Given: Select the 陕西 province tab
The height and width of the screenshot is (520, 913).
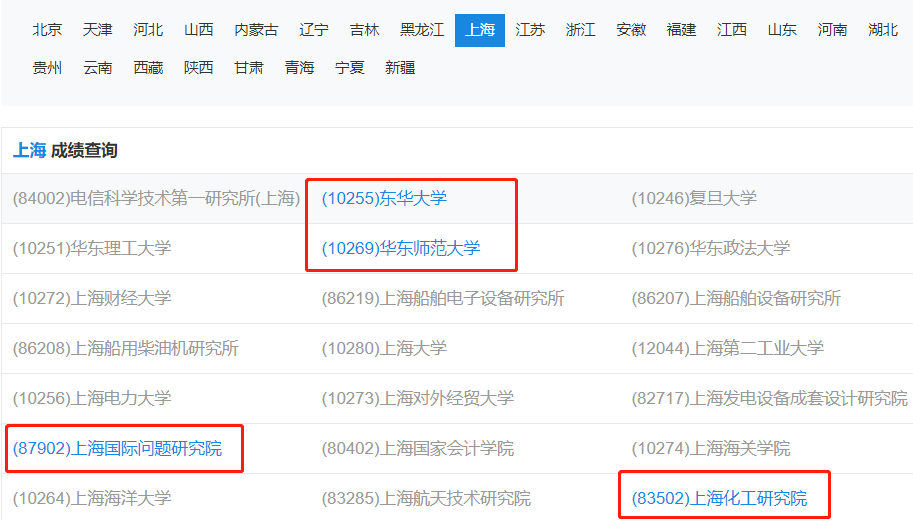Looking at the screenshot, I should pos(199,68).
